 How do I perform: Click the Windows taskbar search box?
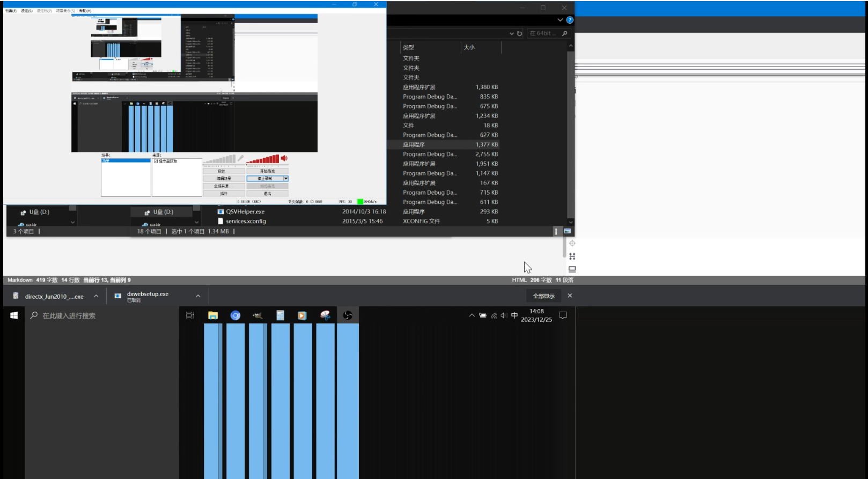102,315
